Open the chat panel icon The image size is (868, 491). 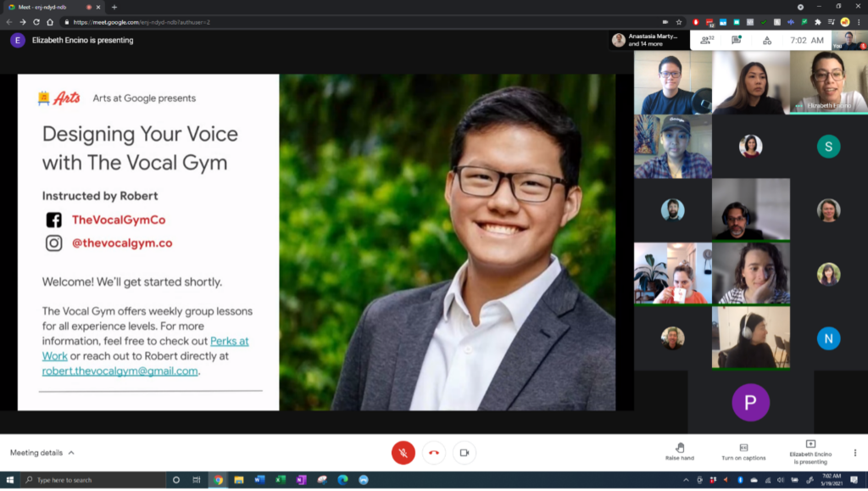(737, 40)
